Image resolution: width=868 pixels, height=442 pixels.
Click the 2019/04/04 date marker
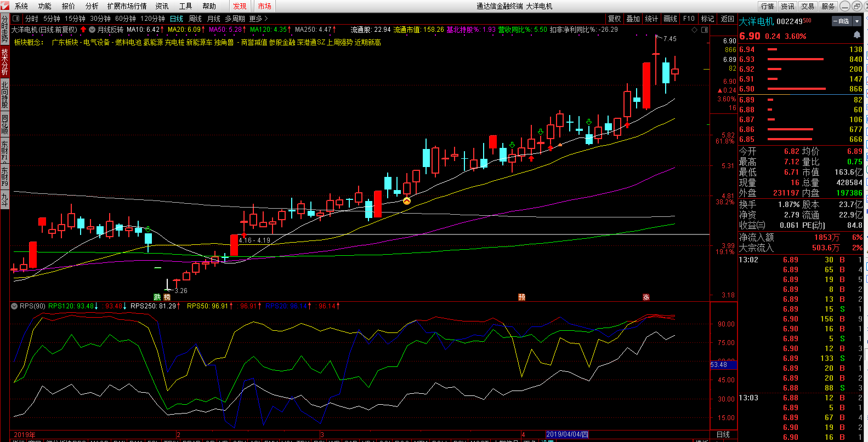(x=567, y=434)
